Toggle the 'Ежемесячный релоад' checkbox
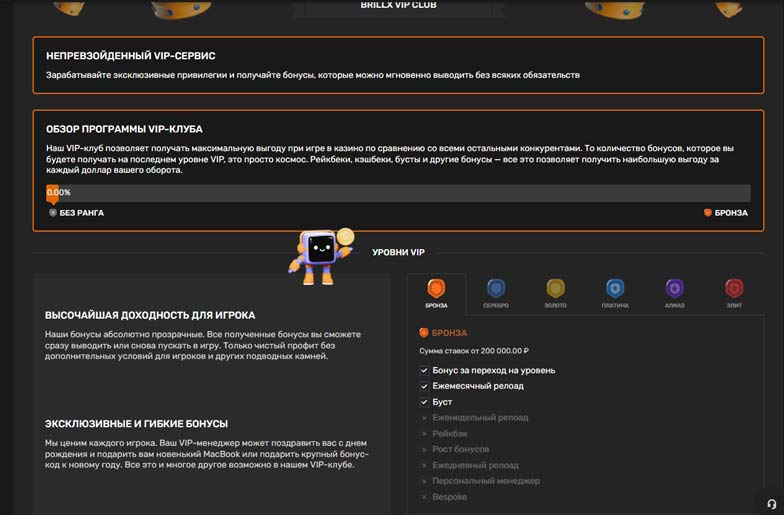The height and width of the screenshot is (515, 784). point(425,386)
